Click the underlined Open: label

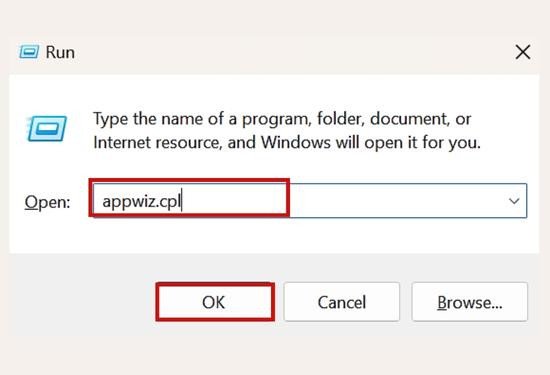click(x=47, y=202)
